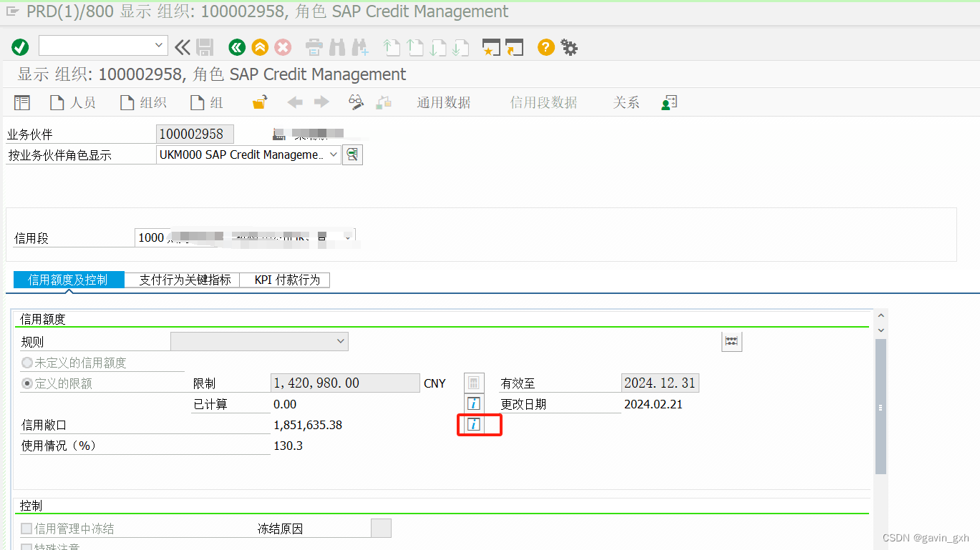Click the 人员 create button
Image resolution: width=980 pixels, height=550 pixels.
coord(72,102)
